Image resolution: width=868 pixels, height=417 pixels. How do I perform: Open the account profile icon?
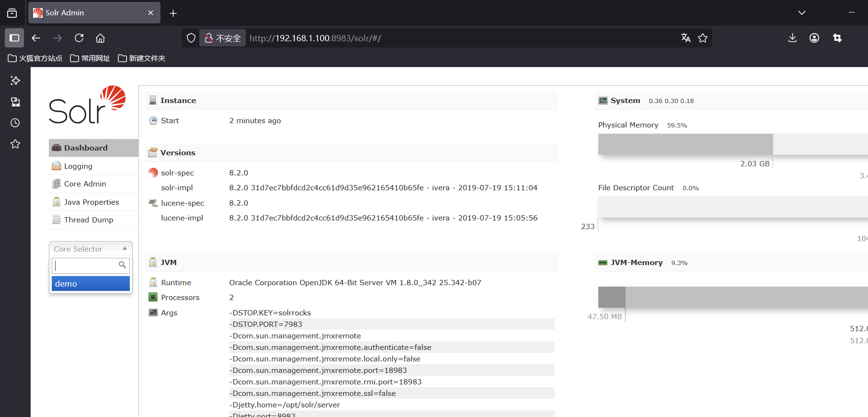coord(814,38)
